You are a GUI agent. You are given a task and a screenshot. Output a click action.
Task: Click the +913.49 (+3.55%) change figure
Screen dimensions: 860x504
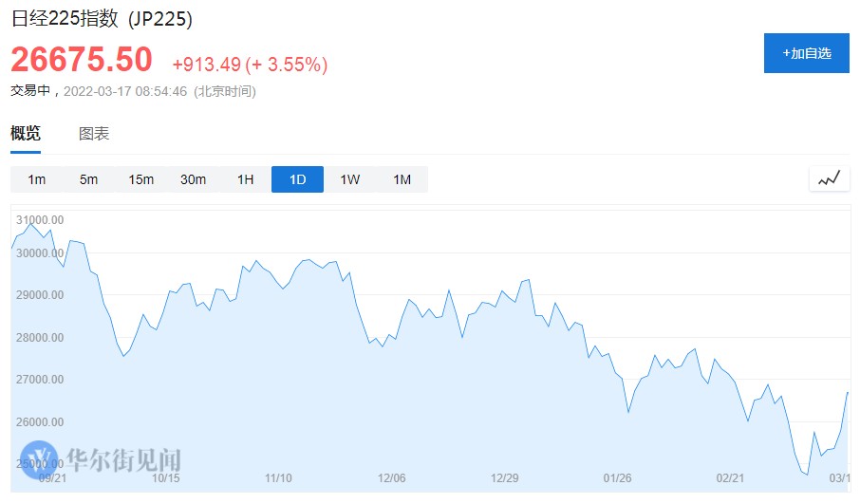(x=250, y=65)
